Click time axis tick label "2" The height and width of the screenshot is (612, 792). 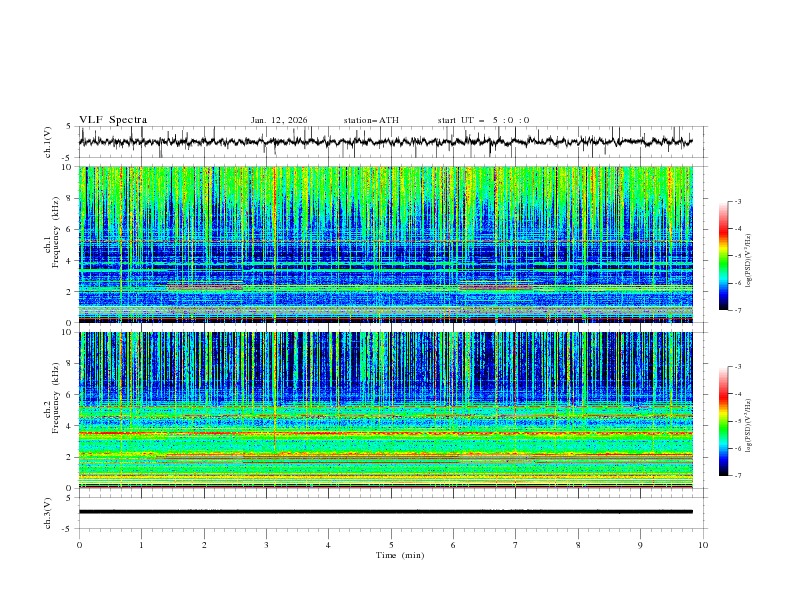tap(204, 545)
